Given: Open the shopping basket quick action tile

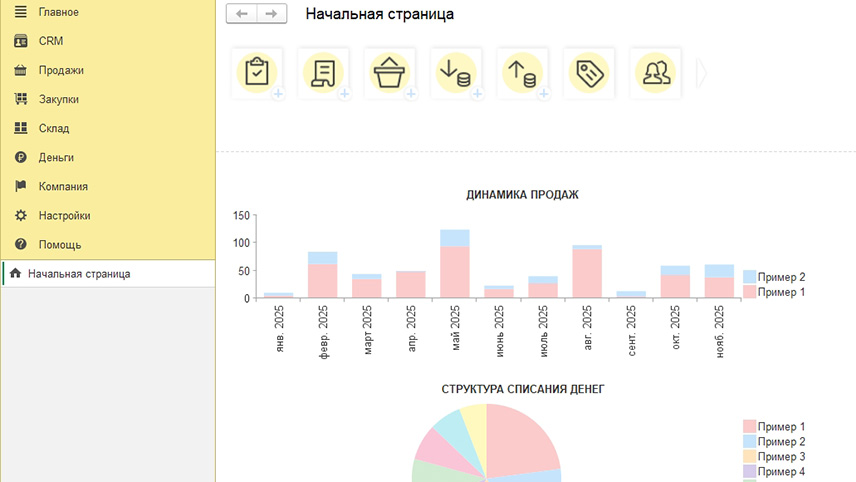Looking at the screenshot, I should tap(389, 73).
